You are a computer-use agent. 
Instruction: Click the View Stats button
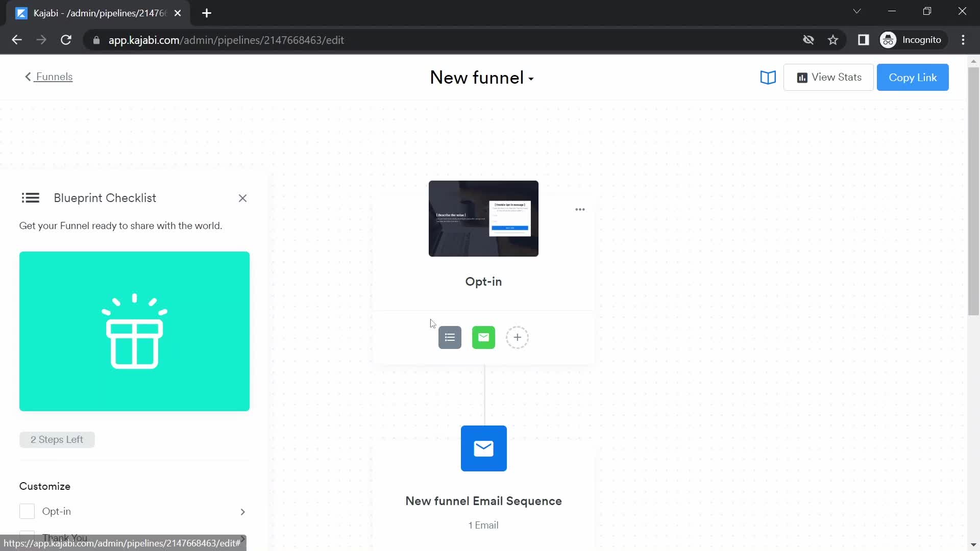click(828, 77)
